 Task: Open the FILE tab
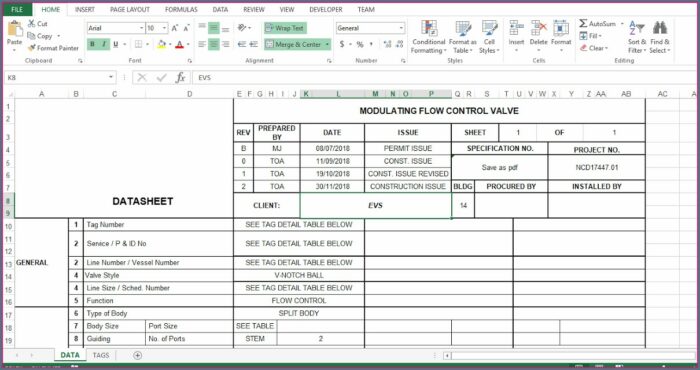click(17, 9)
